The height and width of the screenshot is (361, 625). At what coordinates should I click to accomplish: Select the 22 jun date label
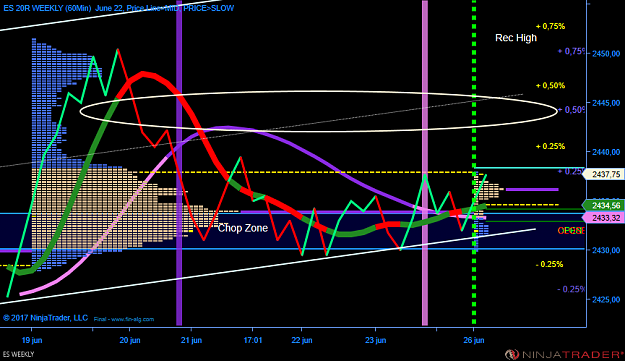point(302,340)
